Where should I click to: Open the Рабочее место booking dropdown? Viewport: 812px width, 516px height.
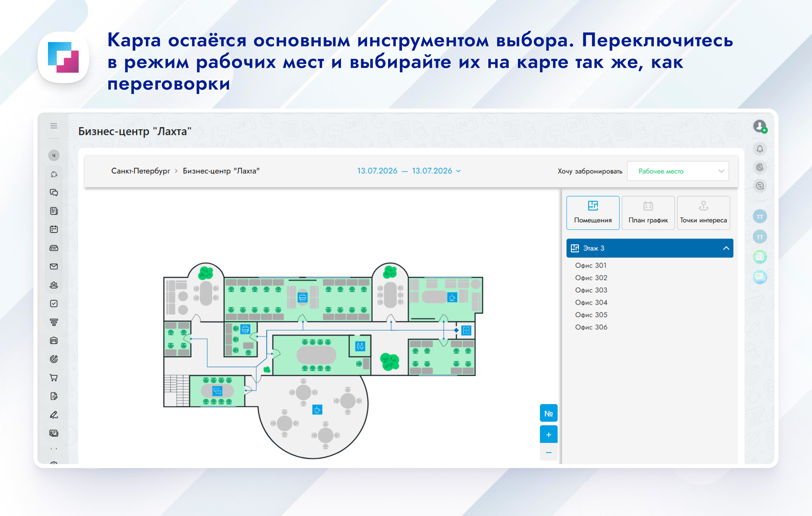(677, 171)
